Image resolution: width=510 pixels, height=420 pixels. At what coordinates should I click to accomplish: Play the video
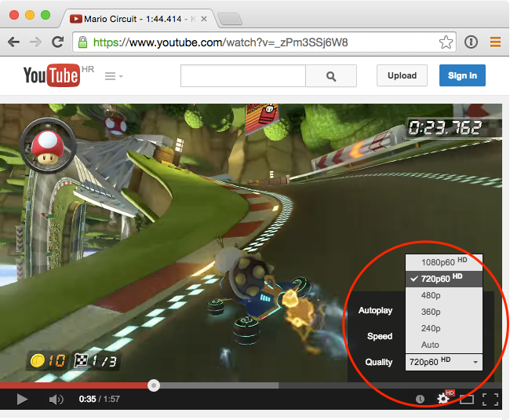pos(22,399)
